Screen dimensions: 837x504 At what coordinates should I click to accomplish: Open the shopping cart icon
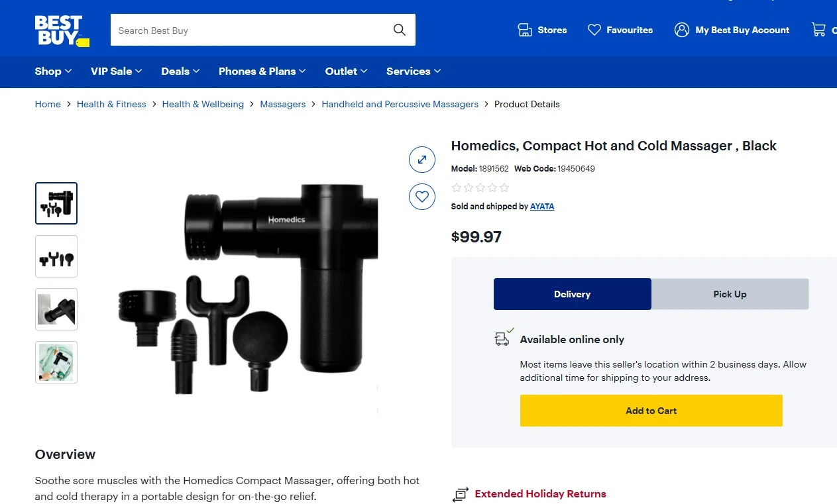(818, 30)
